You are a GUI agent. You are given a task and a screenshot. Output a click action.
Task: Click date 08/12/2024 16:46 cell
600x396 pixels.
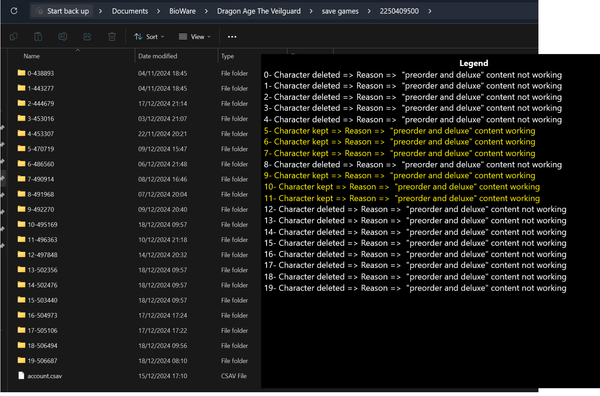163,179
